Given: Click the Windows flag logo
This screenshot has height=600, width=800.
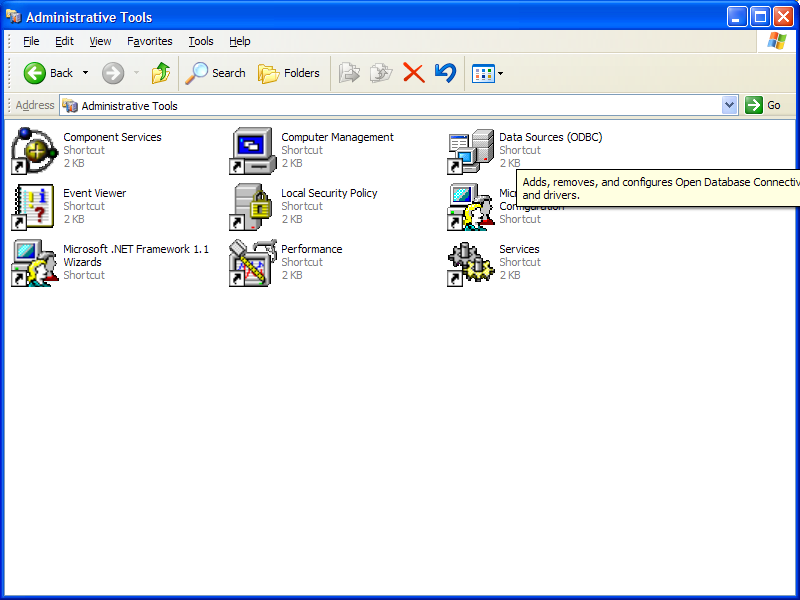Looking at the screenshot, I should coord(776,41).
